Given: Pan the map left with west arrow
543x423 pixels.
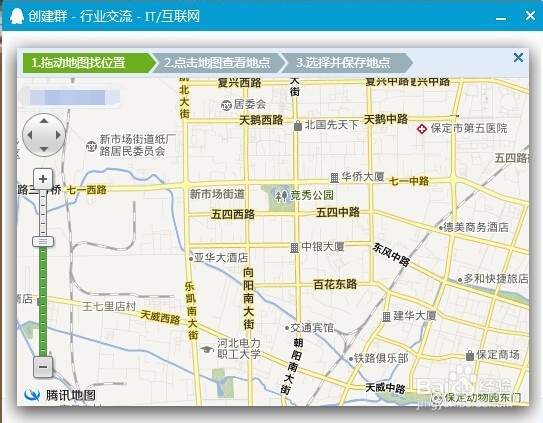Looking at the screenshot, I should point(30,135).
